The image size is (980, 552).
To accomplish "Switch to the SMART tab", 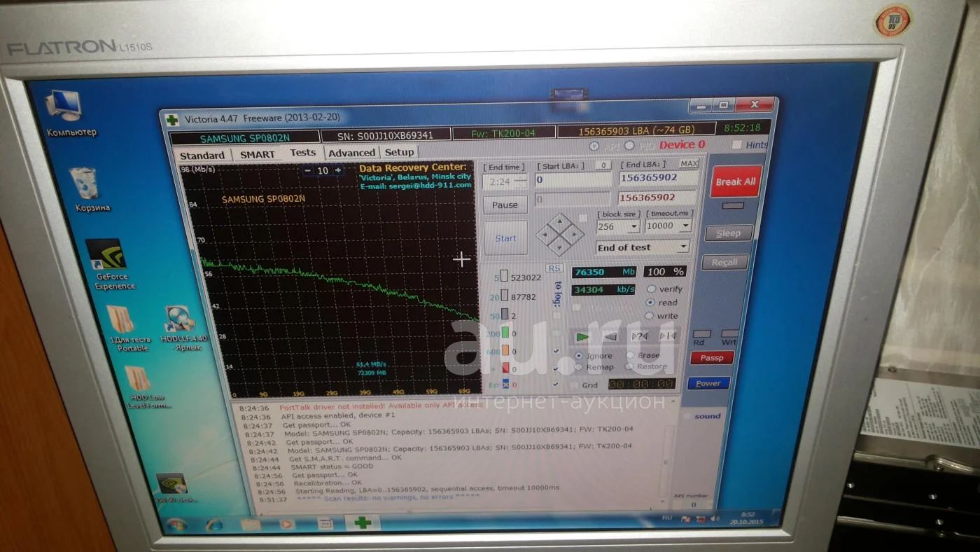I will 258,155.
